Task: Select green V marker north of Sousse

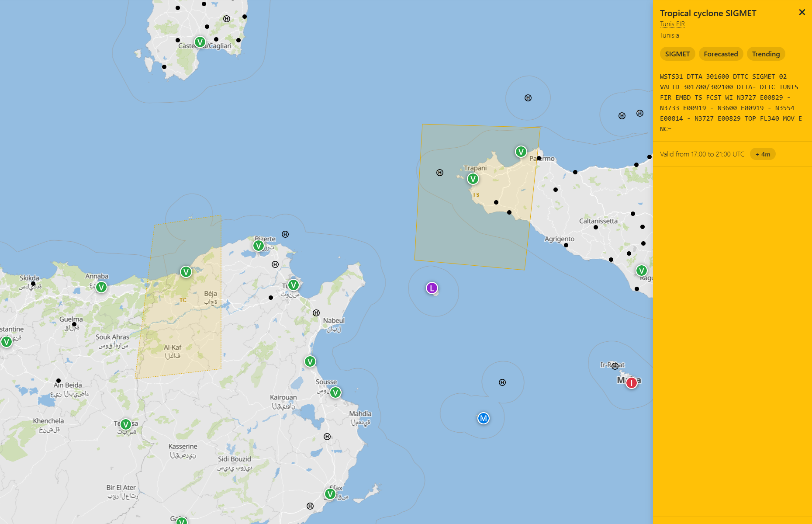Action: [310, 361]
